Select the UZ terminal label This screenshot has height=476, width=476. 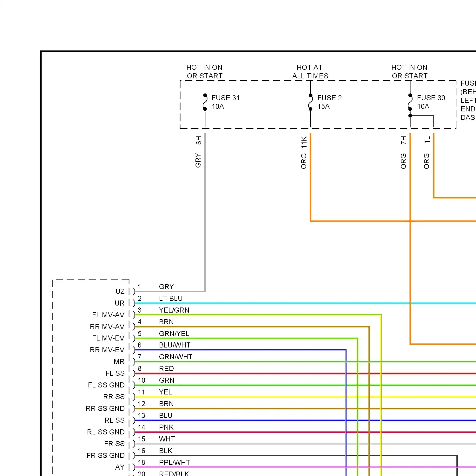(120, 291)
